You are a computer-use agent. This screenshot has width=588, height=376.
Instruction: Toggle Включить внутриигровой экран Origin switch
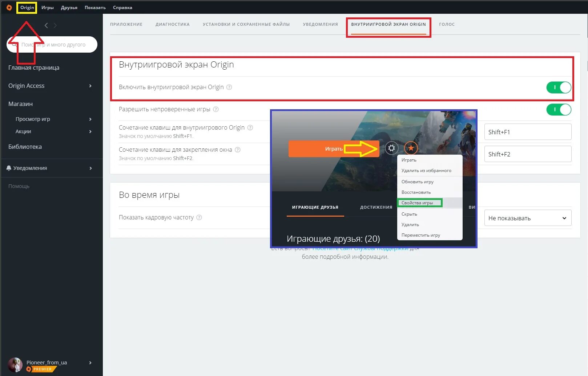click(559, 87)
